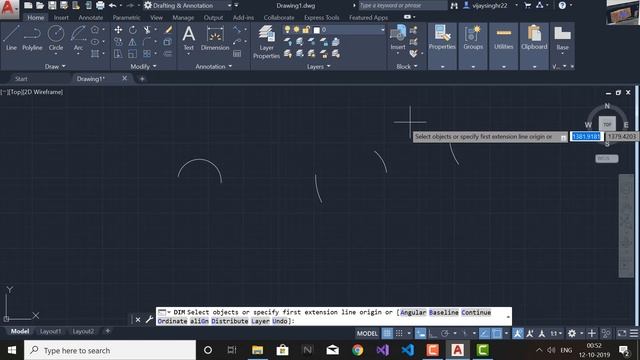Select the Circle tool
Screen dimensions: 640x360
(56, 38)
